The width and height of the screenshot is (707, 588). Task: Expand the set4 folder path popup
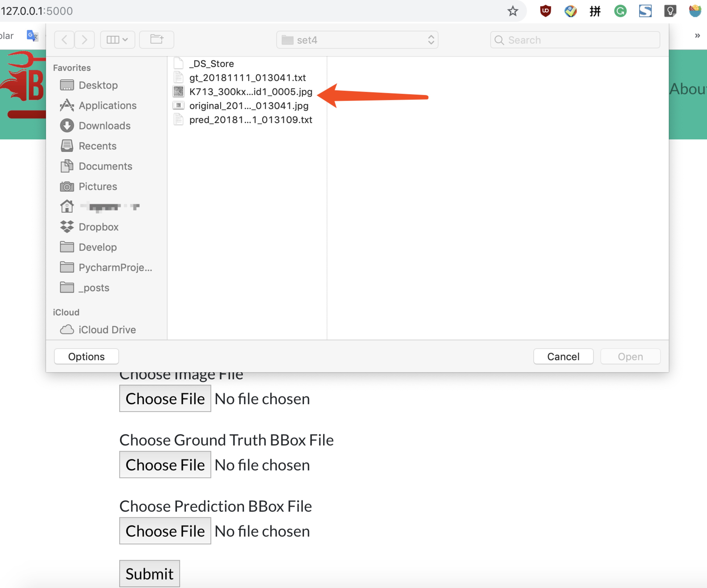pos(357,40)
